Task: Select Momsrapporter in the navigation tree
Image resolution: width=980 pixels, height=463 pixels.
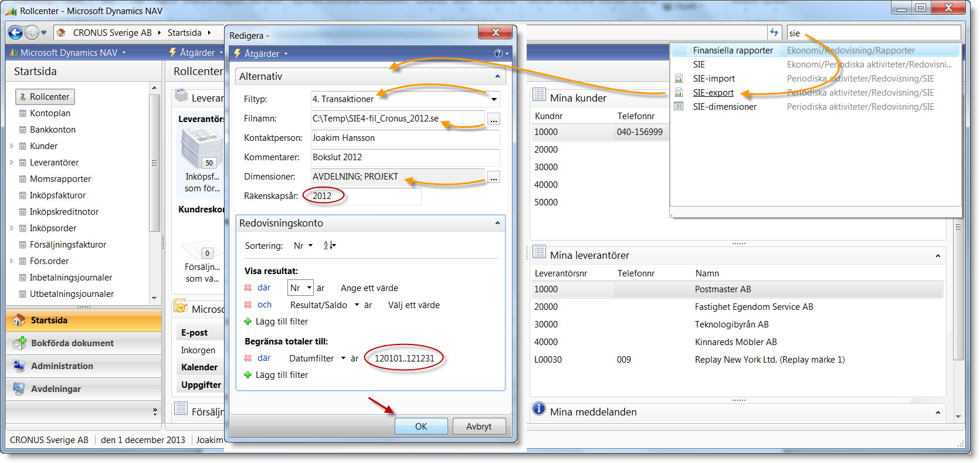Action: point(60,179)
